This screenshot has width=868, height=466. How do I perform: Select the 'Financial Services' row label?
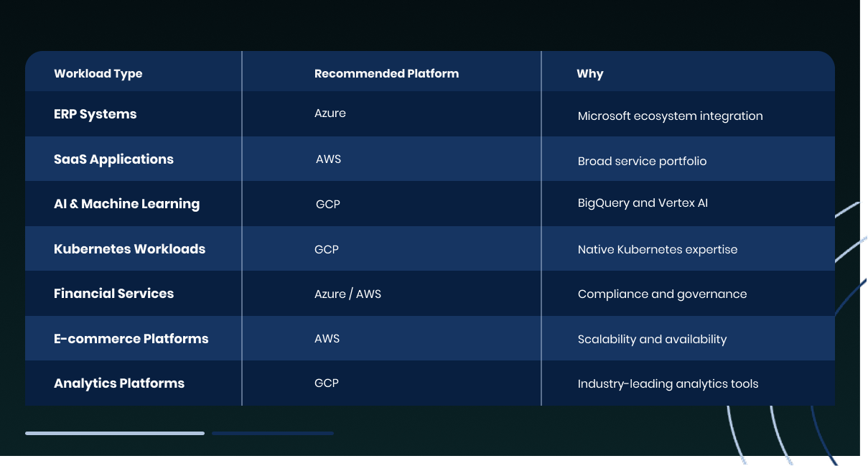113,294
